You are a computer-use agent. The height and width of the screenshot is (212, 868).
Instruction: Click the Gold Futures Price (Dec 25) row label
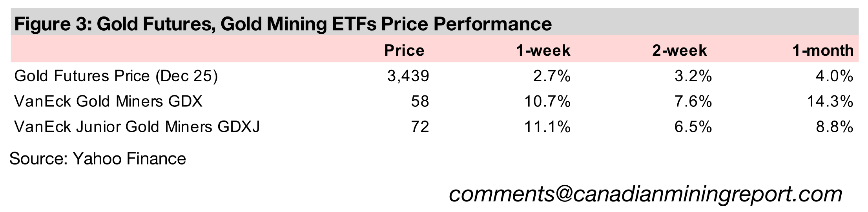tap(116, 76)
